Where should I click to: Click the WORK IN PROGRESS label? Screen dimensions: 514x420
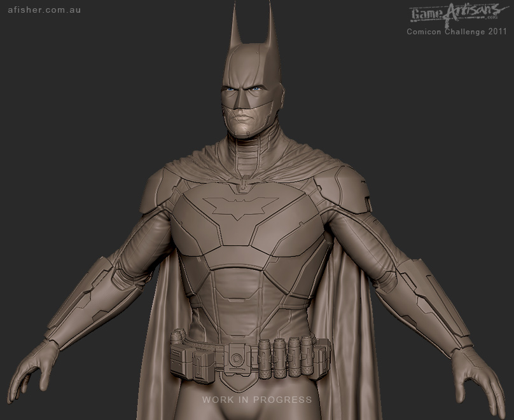[256, 400]
